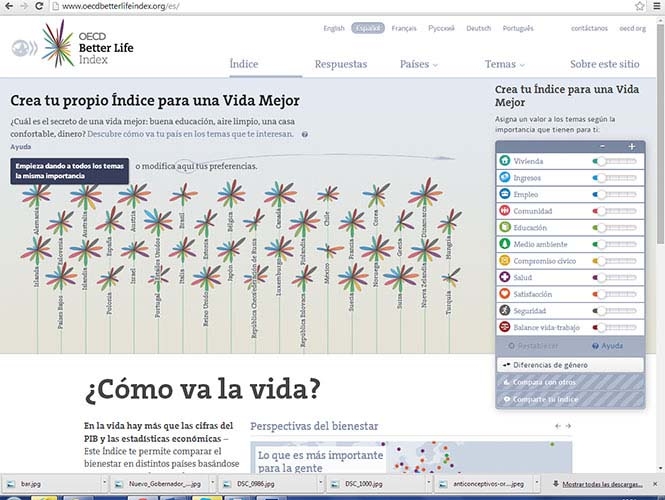Open dropdown arrow for DSC_0986.jpg download
Screen dimensions: 665x500
point(320,483)
